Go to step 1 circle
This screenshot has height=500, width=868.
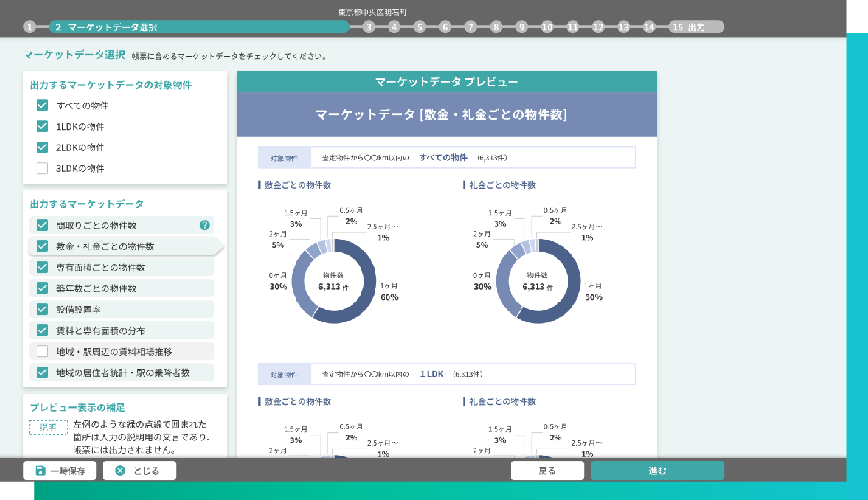pyautogui.click(x=30, y=27)
